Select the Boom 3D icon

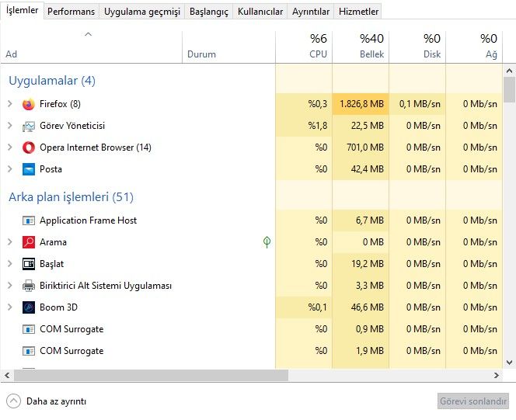(x=29, y=307)
